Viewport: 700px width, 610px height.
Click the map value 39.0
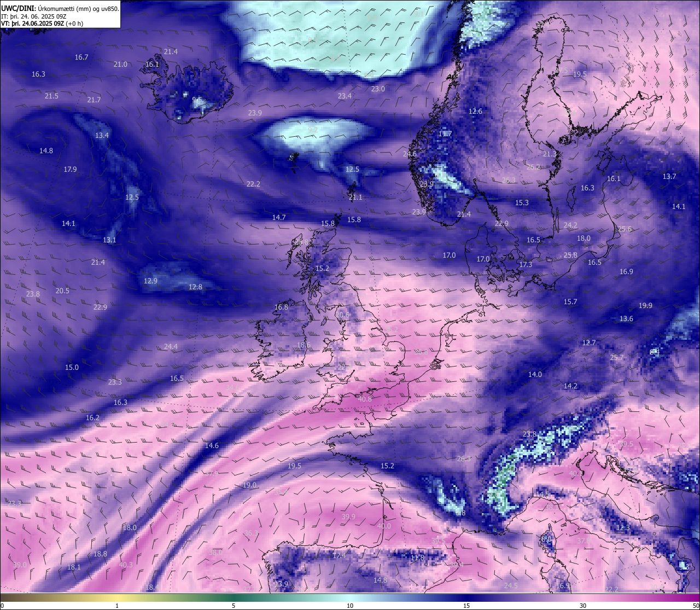(20, 565)
